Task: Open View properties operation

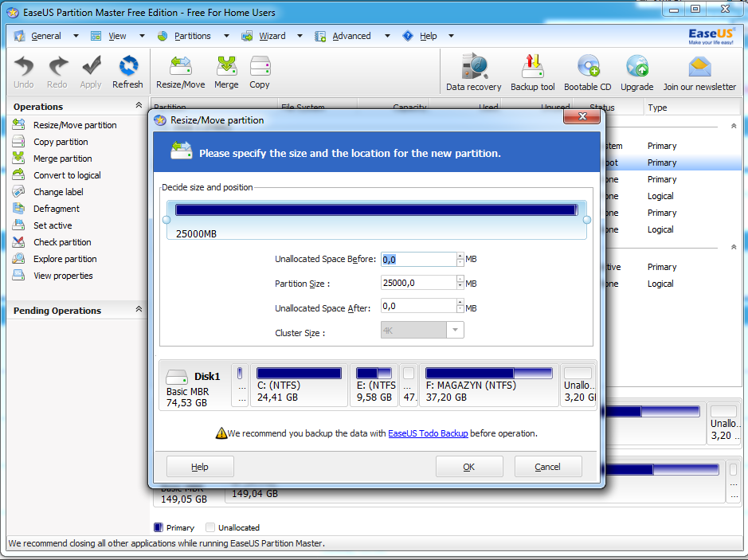Action: click(x=63, y=276)
